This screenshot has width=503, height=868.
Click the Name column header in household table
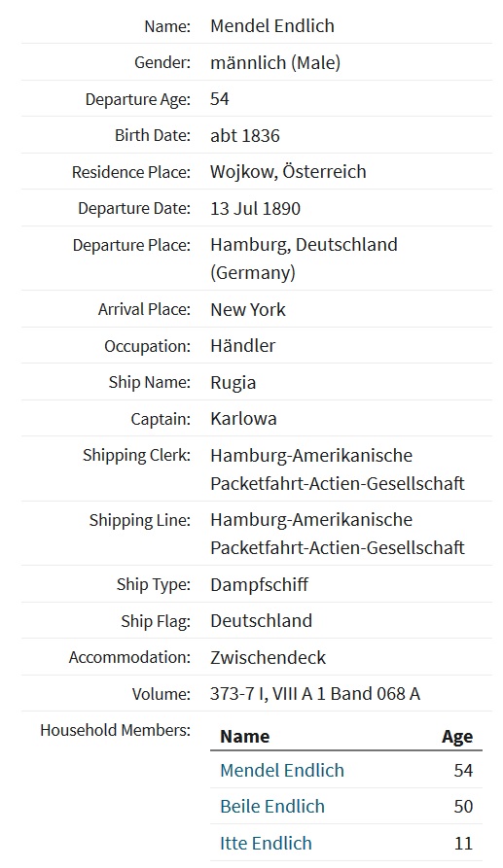coord(245,737)
